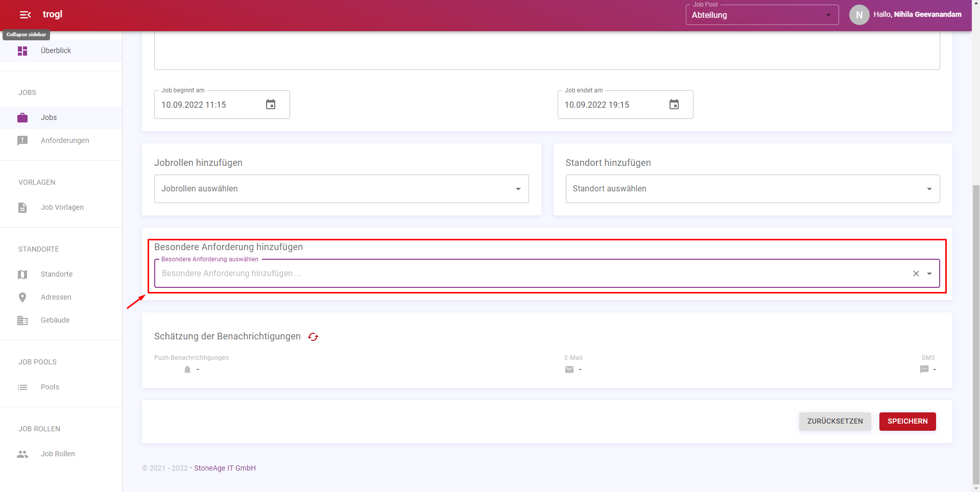Click the user avatar with letter N
This screenshot has width=980, height=492.
tap(859, 15)
